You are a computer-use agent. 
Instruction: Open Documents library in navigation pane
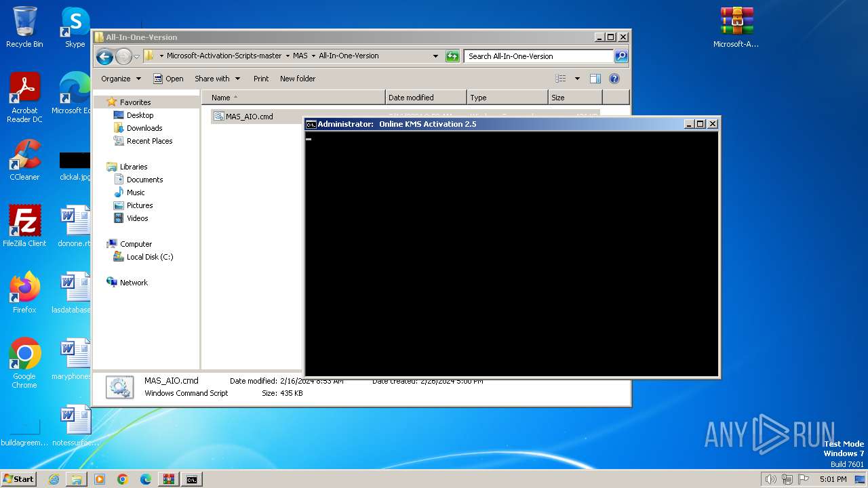[144, 180]
